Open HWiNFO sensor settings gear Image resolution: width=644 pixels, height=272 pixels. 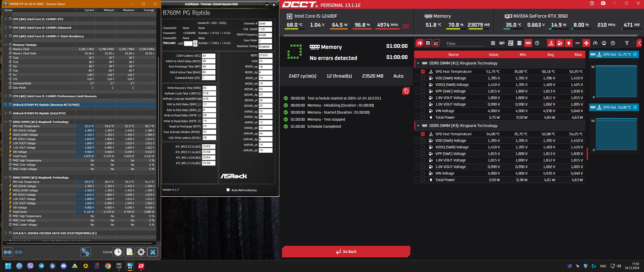tap(141, 252)
